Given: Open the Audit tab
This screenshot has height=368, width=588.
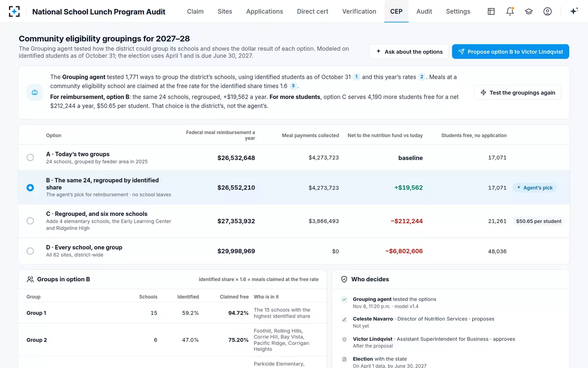Looking at the screenshot, I should tap(424, 11).
